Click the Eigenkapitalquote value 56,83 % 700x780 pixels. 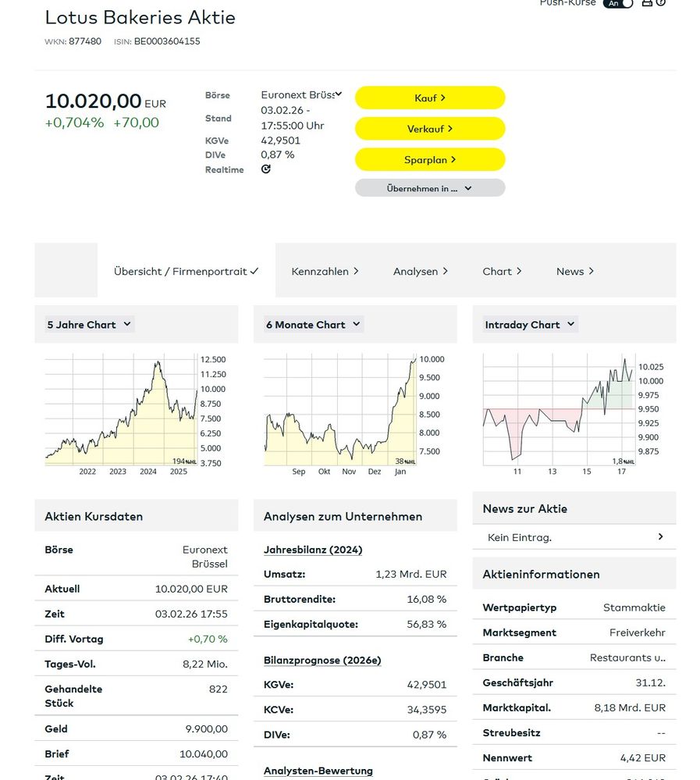427,624
